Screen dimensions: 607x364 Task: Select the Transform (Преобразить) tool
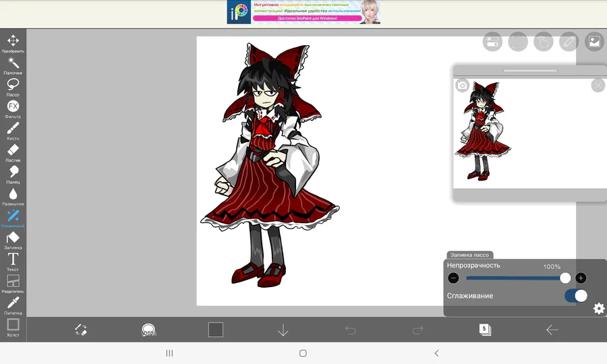pyautogui.click(x=13, y=43)
